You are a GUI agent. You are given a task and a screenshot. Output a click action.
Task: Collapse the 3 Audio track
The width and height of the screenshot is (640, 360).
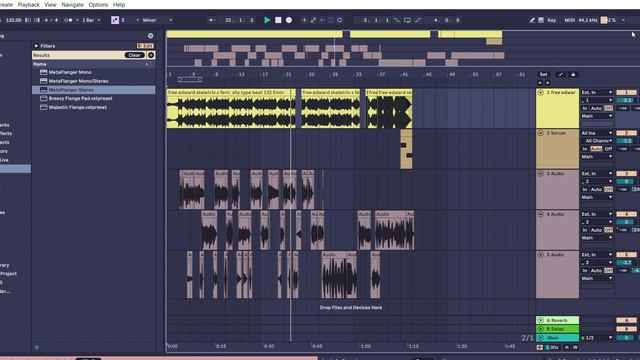tap(540, 173)
